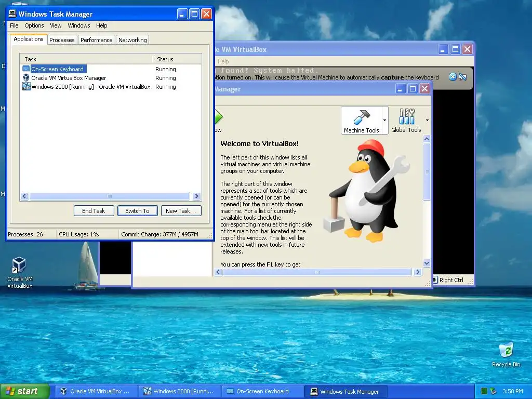
Task: Maximize the VirtualBox Manager window
Action: (x=413, y=89)
